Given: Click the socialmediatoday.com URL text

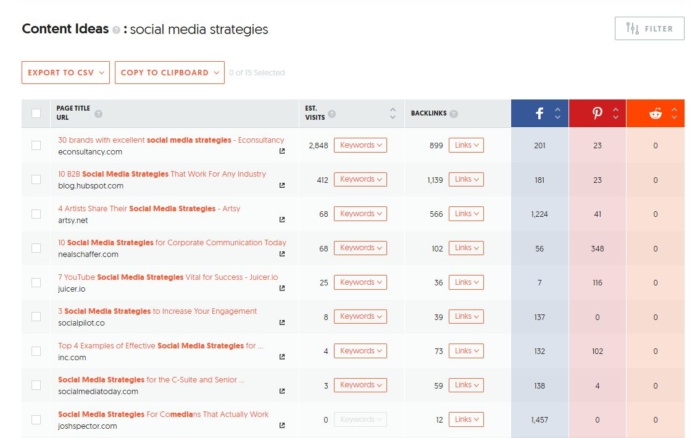Looking at the screenshot, I should (x=98, y=392).
